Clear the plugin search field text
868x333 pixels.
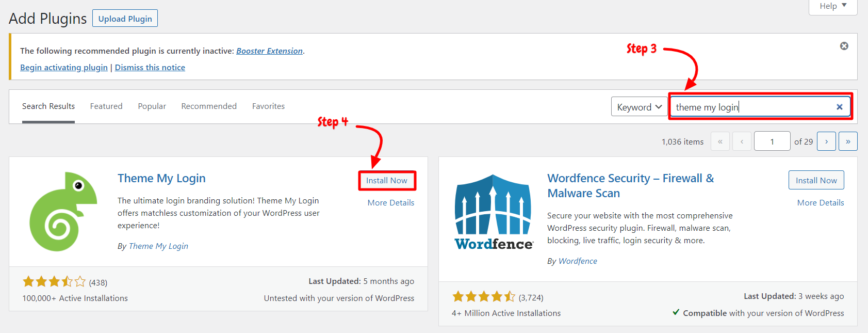coord(840,107)
